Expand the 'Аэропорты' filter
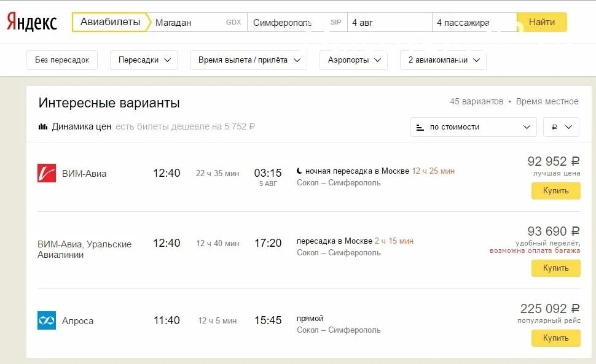 point(353,60)
